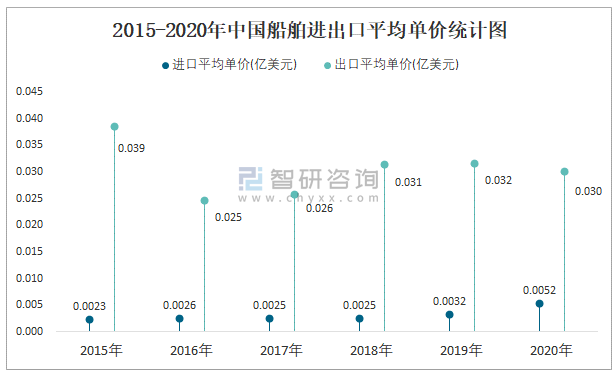The image size is (616, 371).
Task: Click the 2016 export marker dot
Action: [x=204, y=201]
